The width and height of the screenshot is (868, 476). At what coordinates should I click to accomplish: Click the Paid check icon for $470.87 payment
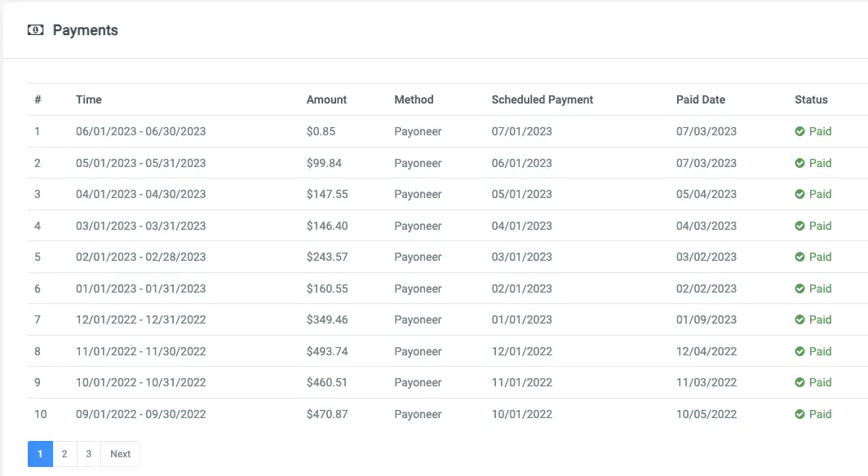point(800,414)
